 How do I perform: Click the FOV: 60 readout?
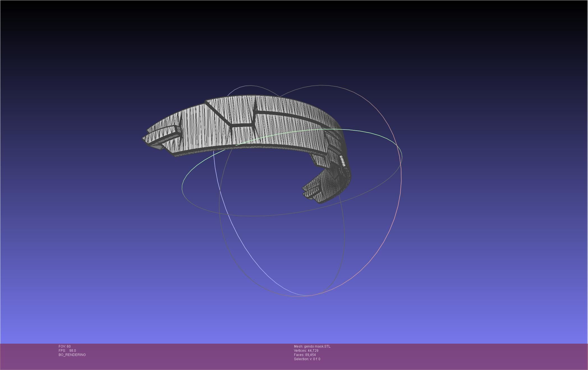click(65, 346)
